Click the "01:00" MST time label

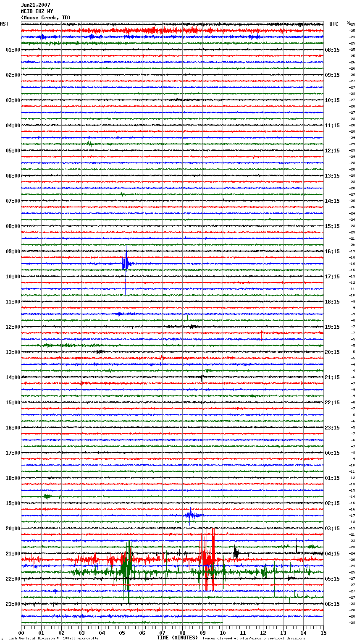(x=13, y=50)
